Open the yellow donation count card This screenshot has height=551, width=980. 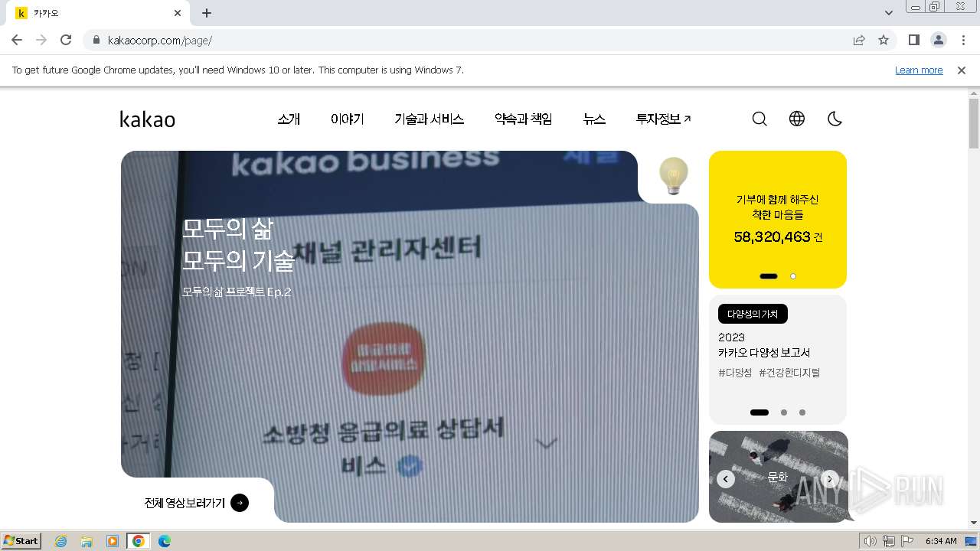778,220
